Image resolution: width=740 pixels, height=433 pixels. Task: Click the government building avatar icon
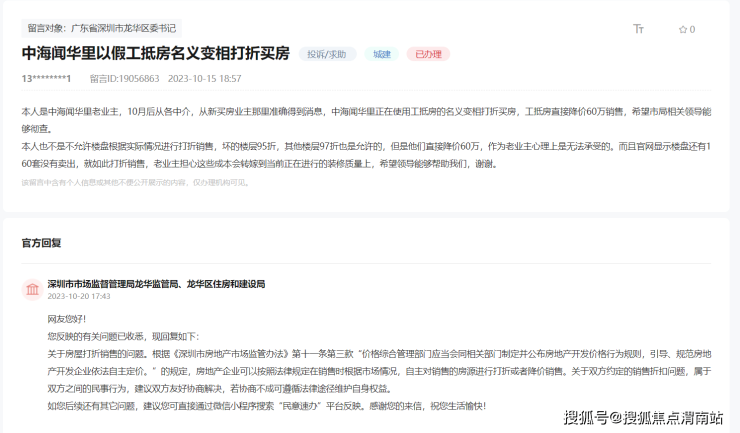point(32,289)
